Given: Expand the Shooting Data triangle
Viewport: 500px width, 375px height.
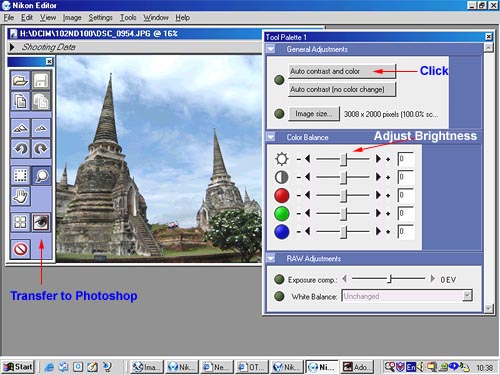Looking at the screenshot, I should click(x=12, y=47).
